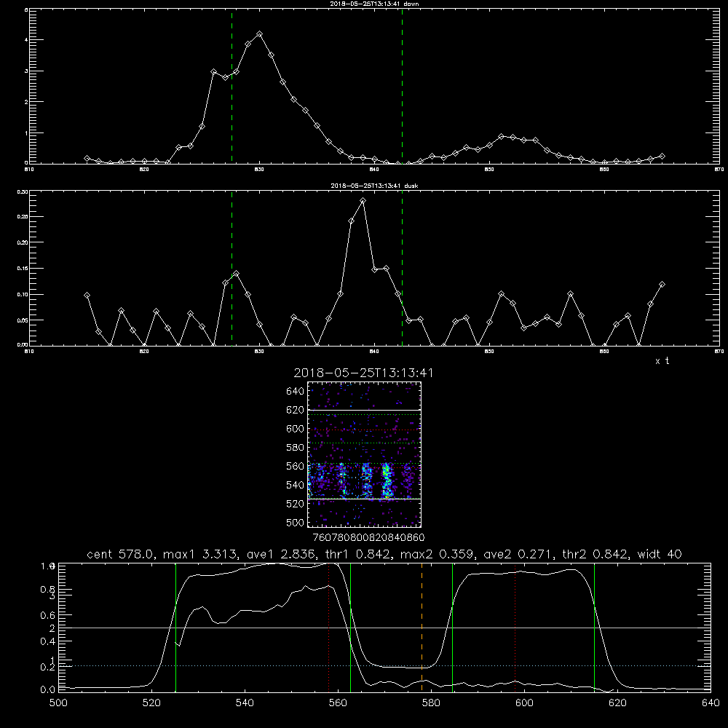Click x-axis label '640' of bottom plot

click(711, 703)
